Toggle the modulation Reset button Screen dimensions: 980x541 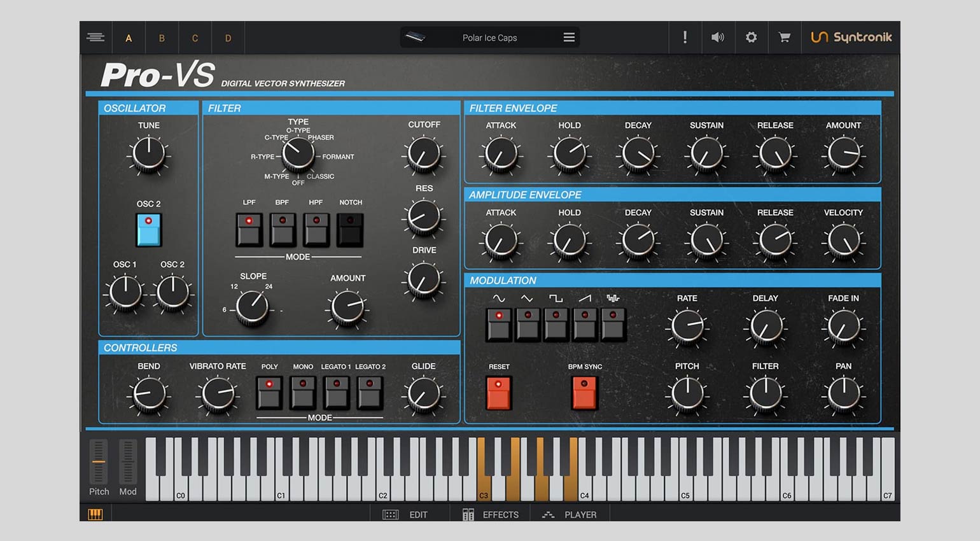pyautogui.click(x=499, y=392)
